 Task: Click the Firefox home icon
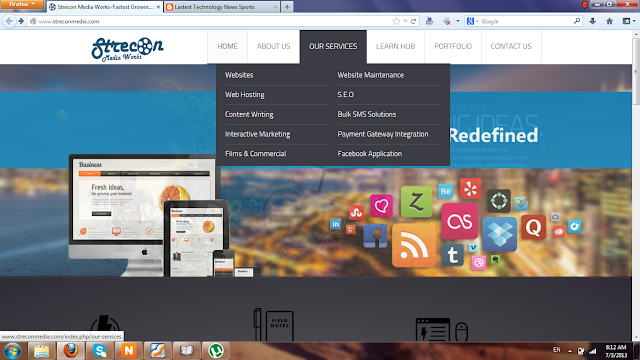point(609,21)
